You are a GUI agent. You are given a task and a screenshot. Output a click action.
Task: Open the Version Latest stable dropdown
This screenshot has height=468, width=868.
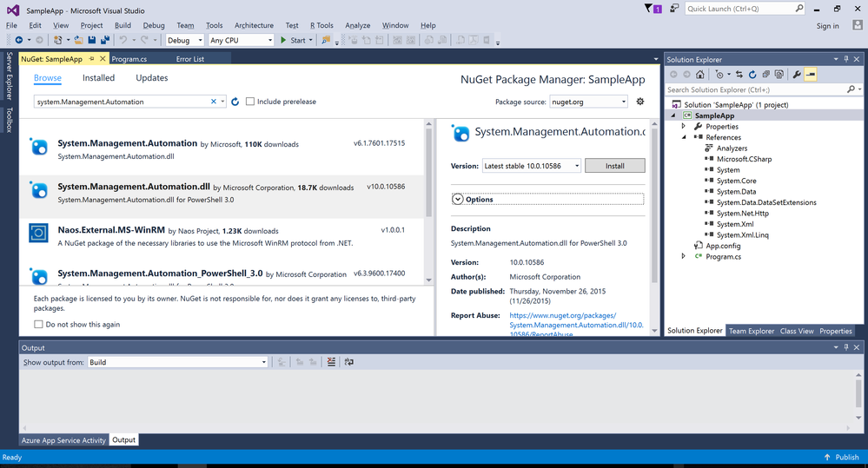(532, 165)
